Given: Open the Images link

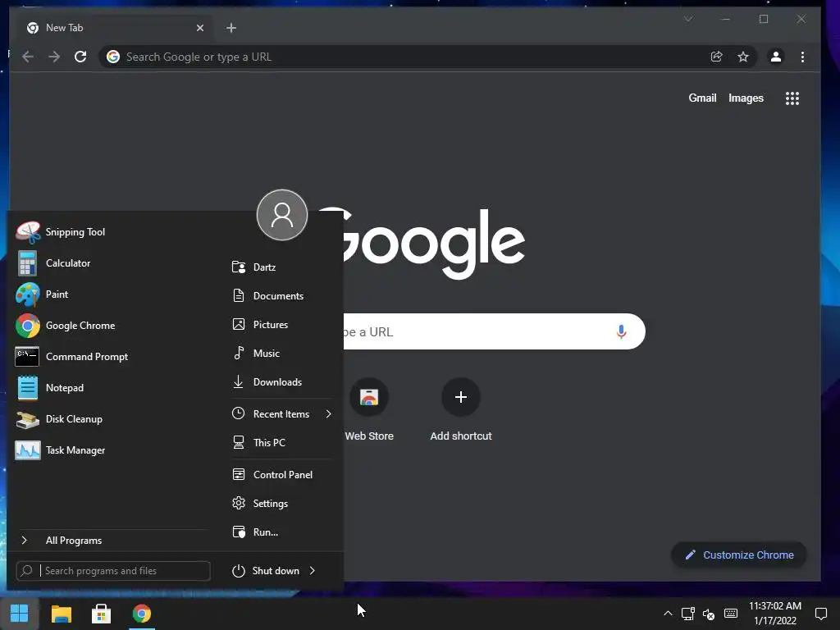Looking at the screenshot, I should coord(746,98).
